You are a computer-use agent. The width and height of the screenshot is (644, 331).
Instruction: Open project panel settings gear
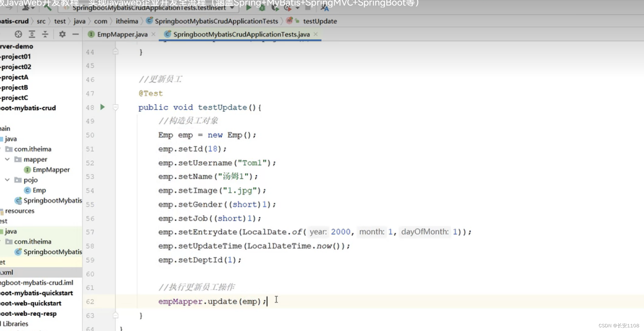coord(62,34)
